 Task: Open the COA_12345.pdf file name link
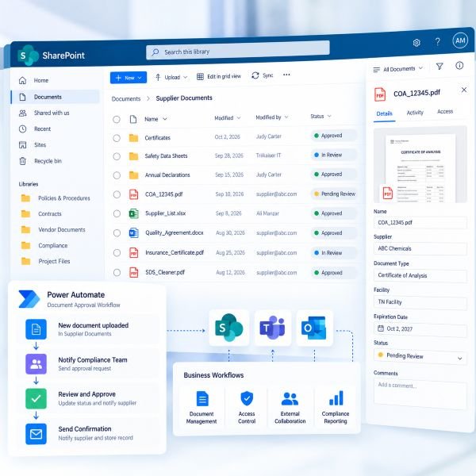tap(164, 194)
